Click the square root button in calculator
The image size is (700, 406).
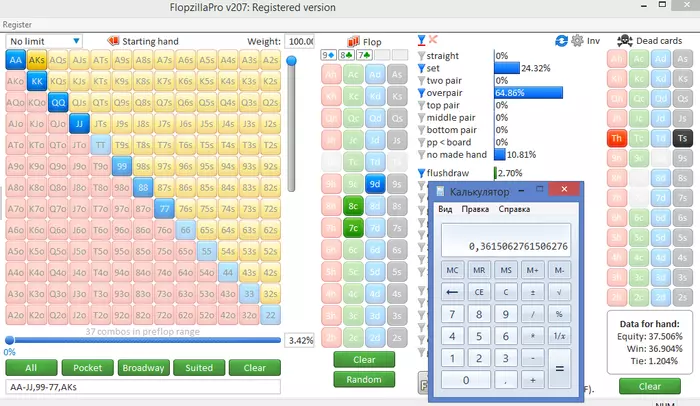(559, 292)
